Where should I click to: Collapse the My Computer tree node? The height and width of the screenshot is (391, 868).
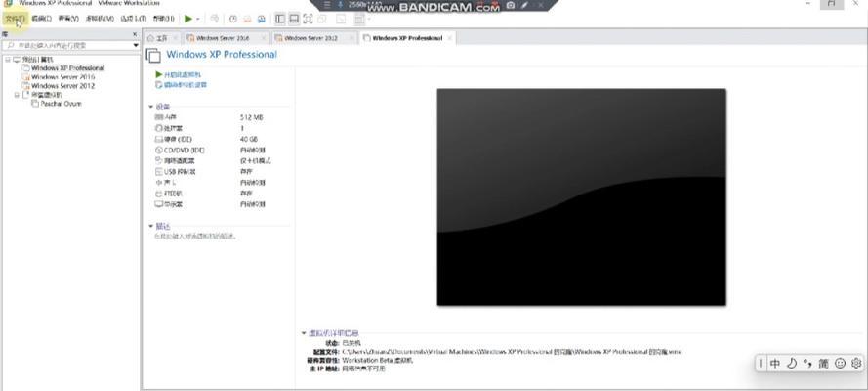pos(7,60)
